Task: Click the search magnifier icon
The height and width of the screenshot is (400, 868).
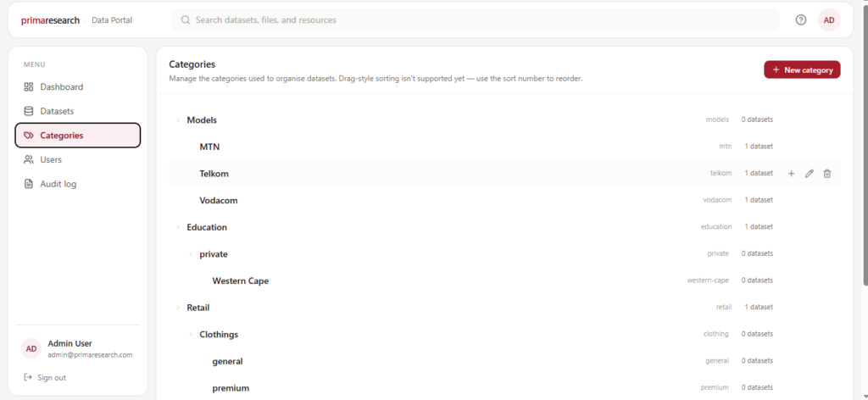Action: 186,20
